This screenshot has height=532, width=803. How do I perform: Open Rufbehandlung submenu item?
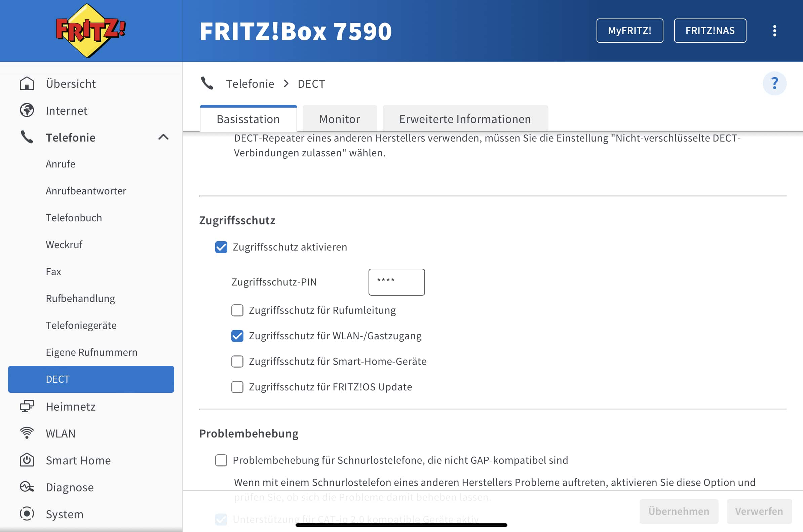[80, 299]
